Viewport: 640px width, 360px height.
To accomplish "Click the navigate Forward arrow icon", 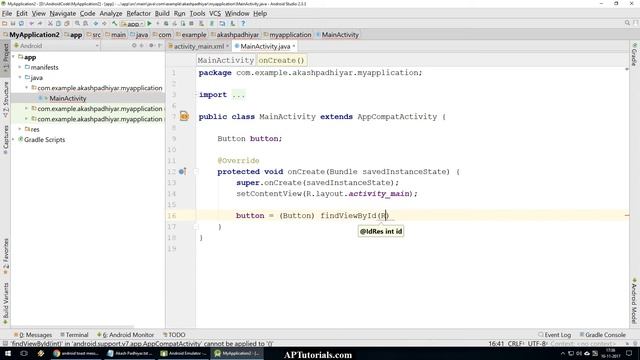I will tap(104, 24).
